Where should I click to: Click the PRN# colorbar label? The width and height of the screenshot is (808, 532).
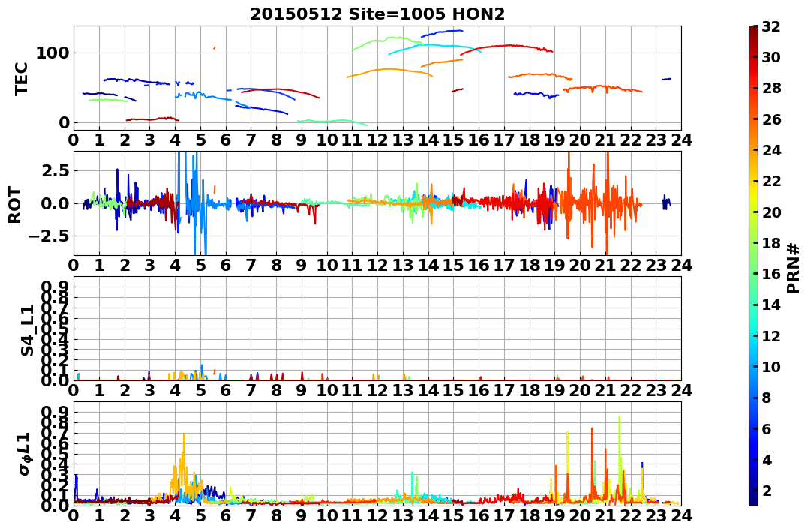[794, 269]
